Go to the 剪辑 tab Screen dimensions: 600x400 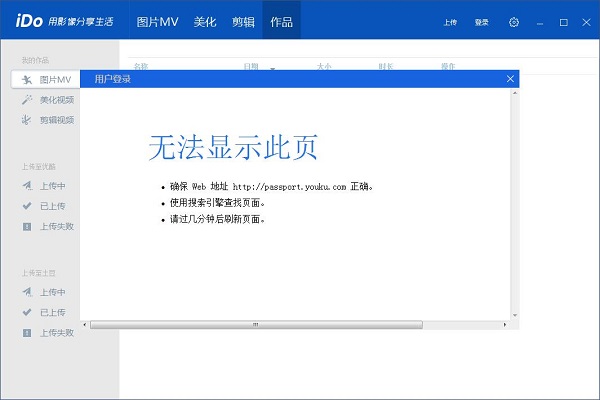pyautogui.click(x=243, y=21)
